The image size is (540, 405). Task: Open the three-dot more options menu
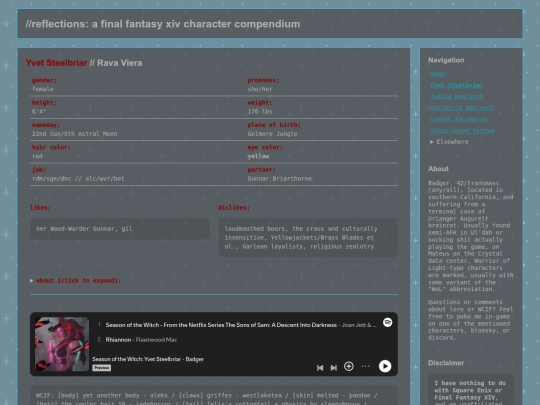point(366,366)
